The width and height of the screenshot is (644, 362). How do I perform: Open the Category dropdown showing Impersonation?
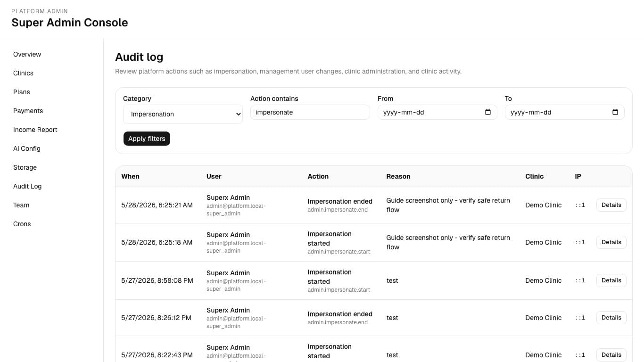point(183,114)
